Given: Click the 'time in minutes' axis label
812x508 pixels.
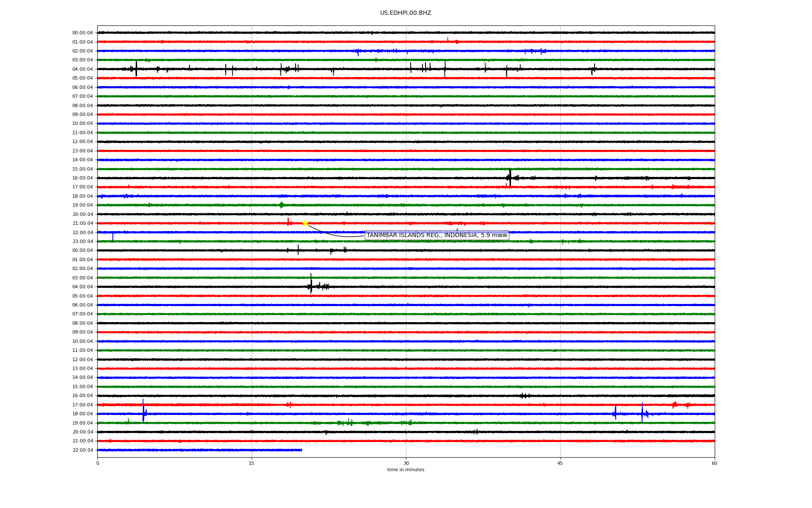Looking at the screenshot, I should click(x=406, y=470).
